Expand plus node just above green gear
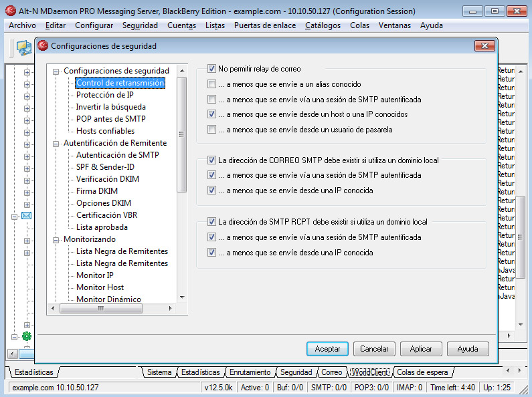532x397 pixels. coord(27,325)
